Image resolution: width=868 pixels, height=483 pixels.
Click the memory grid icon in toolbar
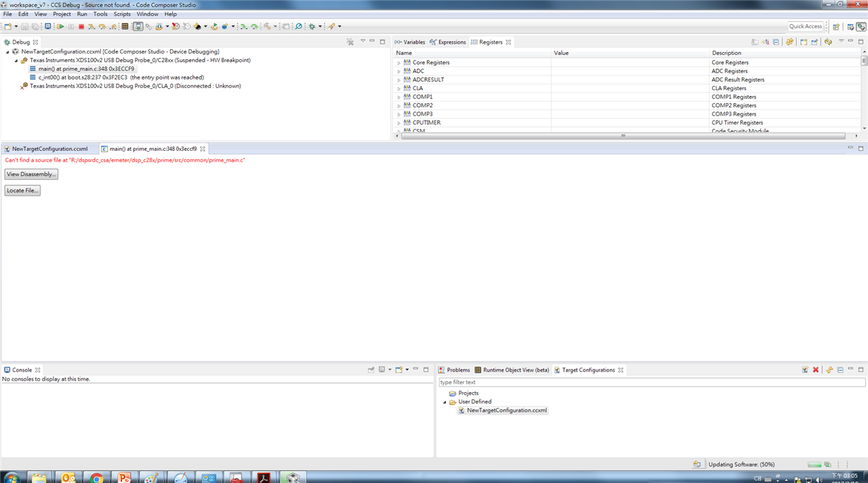[x=125, y=26]
